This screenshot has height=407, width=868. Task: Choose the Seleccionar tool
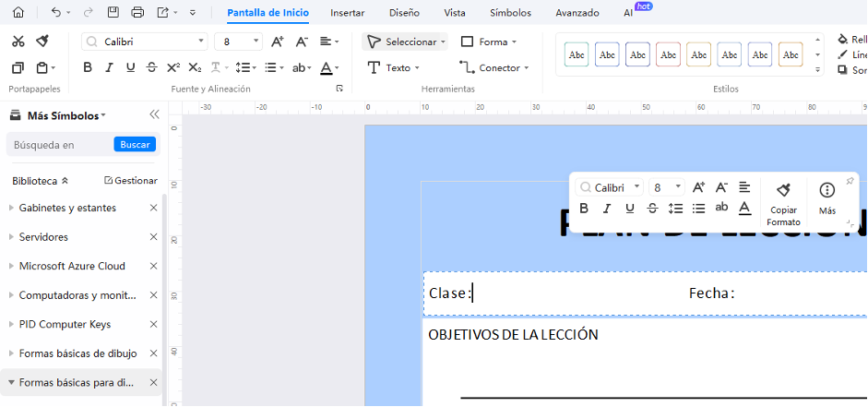pyautogui.click(x=405, y=42)
